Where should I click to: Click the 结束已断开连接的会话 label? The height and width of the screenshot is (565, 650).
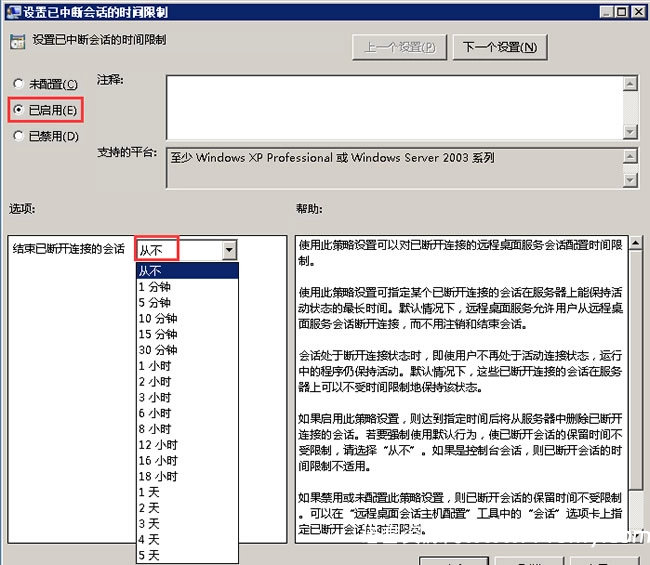tap(69, 249)
